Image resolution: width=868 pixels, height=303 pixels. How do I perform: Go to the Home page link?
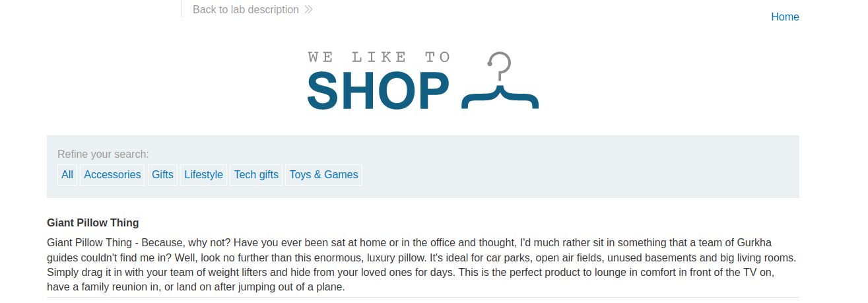tap(785, 17)
